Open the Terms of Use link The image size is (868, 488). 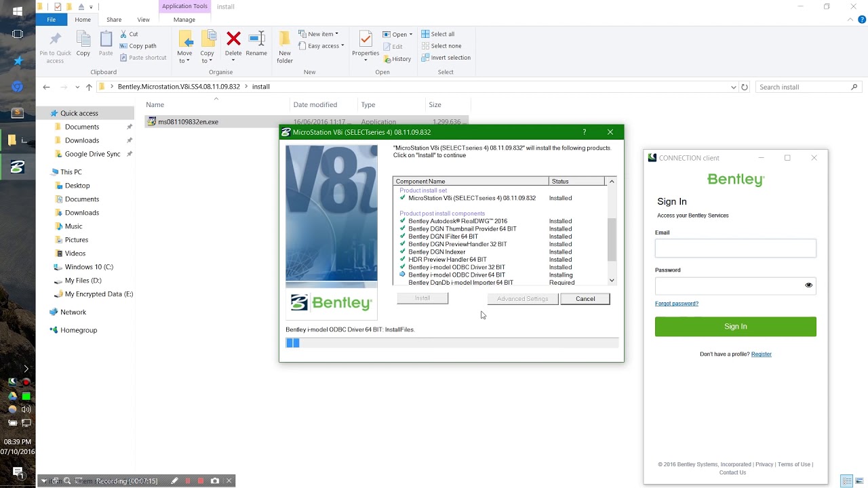coord(794,465)
